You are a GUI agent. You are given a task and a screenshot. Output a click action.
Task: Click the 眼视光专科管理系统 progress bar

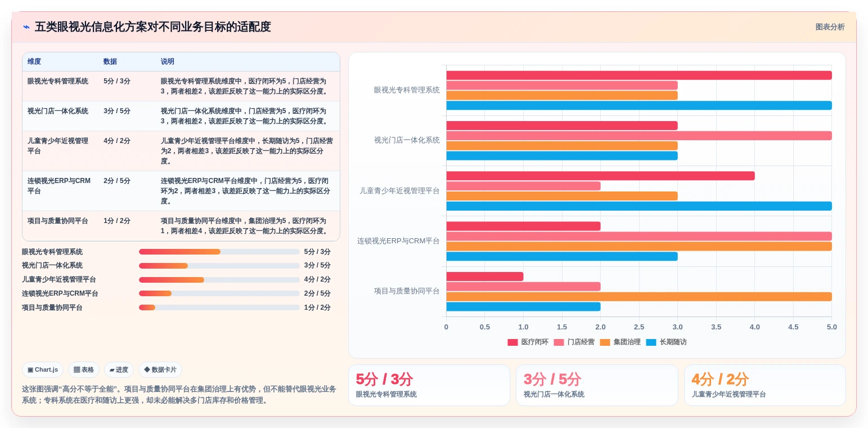coord(219,252)
